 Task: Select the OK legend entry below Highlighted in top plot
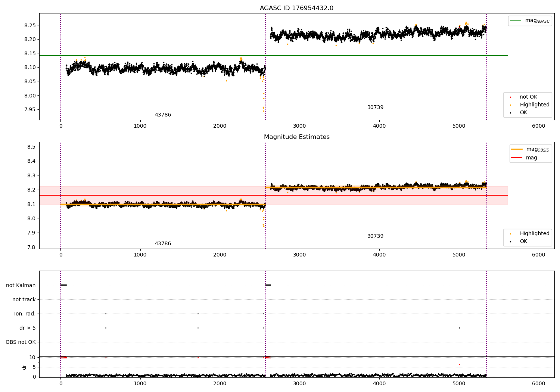519,112
